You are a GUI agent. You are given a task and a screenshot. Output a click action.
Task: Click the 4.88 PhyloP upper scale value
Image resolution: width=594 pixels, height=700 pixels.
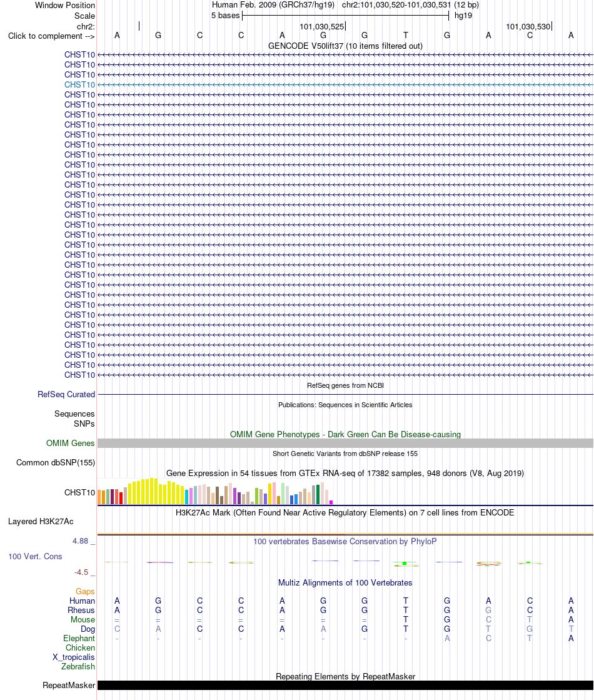coord(80,541)
